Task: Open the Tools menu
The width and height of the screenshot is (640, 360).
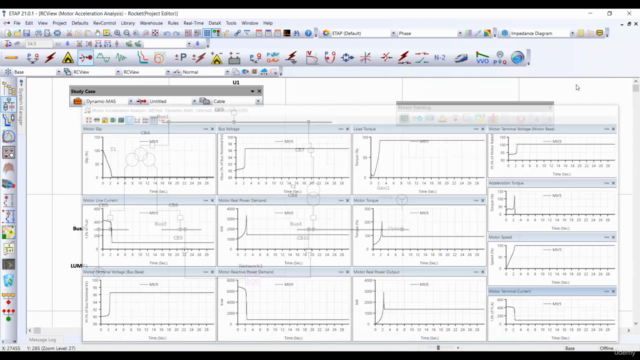Action: coord(231,23)
